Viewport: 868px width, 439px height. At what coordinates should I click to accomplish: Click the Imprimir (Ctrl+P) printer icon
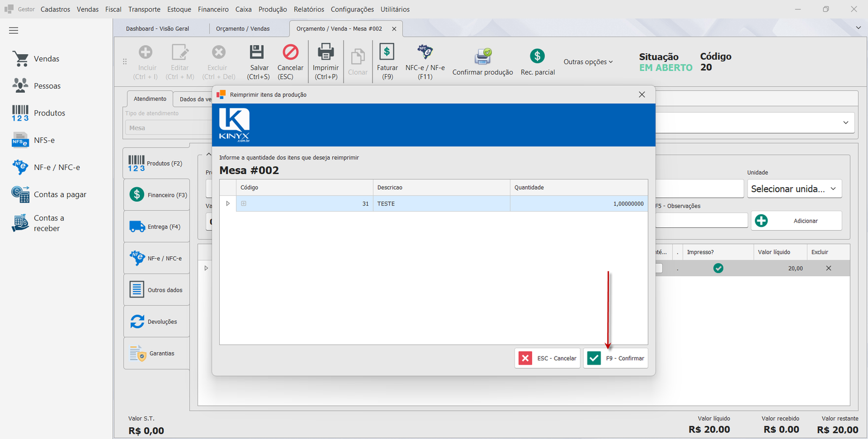(325, 52)
